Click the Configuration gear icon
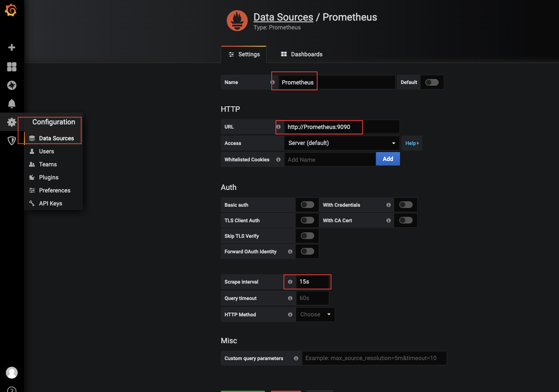Viewport: 559px width, 392px height. 12,122
